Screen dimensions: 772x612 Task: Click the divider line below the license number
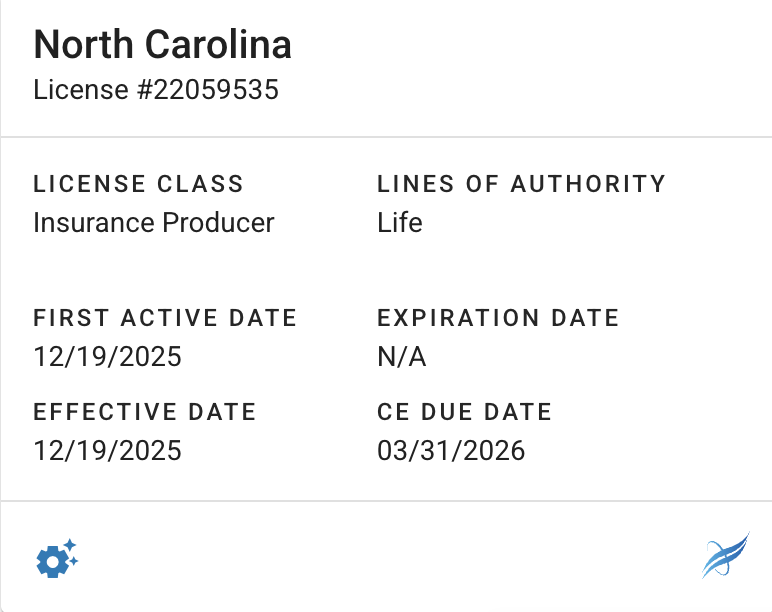pos(386,137)
